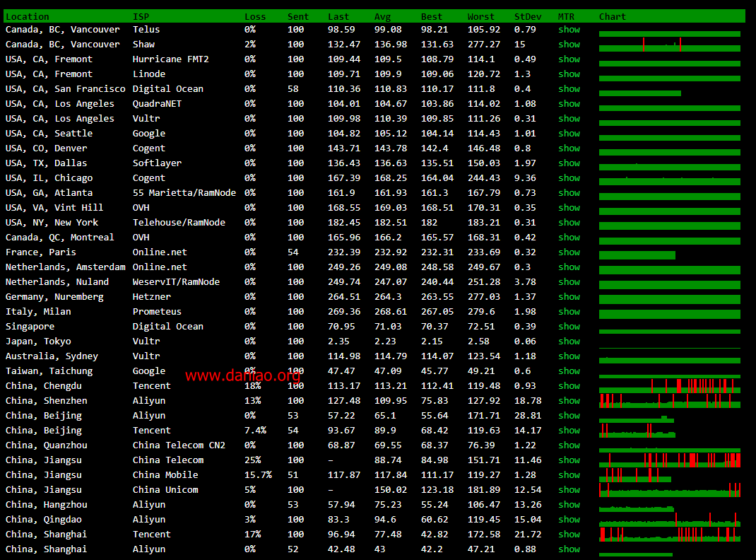This screenshot has width=756, height=560.
Task: Show MTR for New York Telehouse/RamNode
Action: 569,222
